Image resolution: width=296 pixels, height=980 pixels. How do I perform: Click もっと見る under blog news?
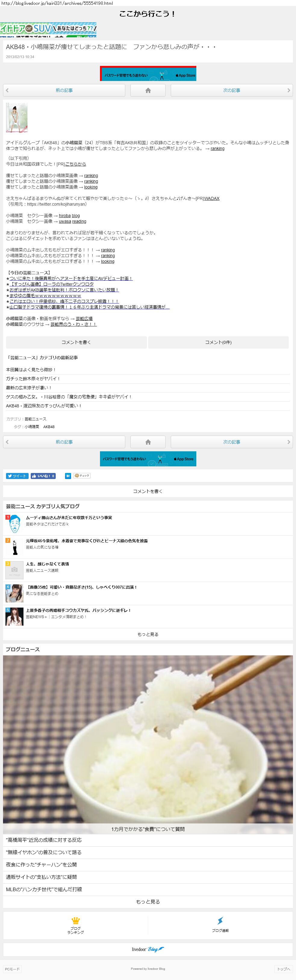point(148,902)
